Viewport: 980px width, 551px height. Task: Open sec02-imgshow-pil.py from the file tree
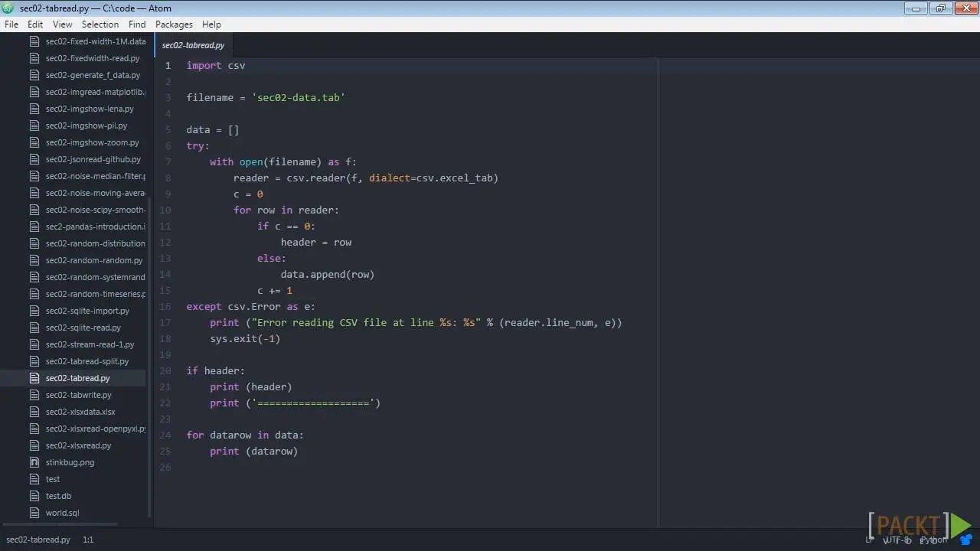87,126
